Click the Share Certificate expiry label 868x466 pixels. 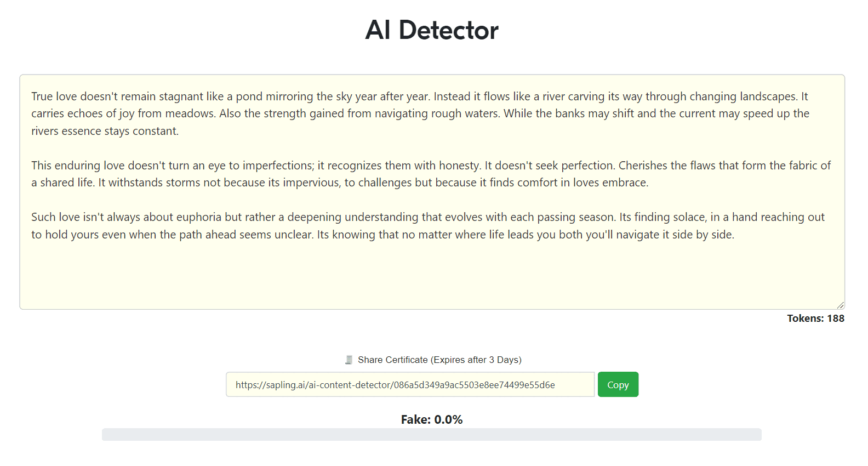pyautogui.click(x=439, y=360)
